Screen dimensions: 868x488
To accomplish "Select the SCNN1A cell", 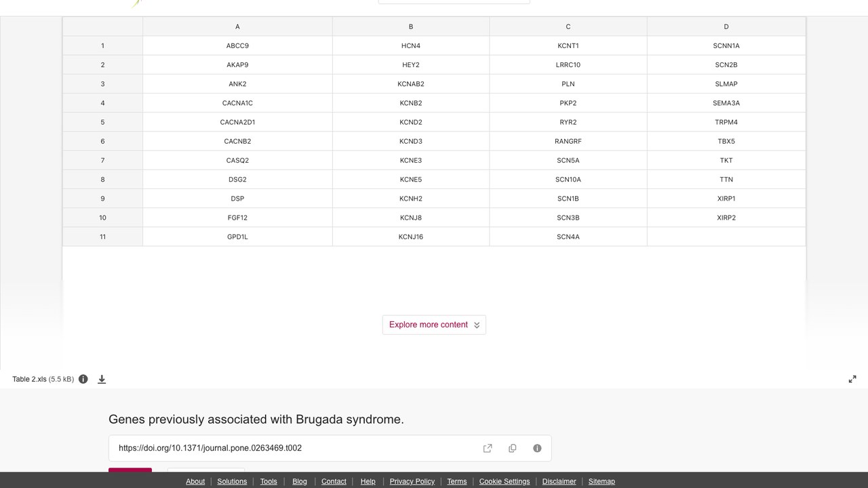I will tap(726, 45).
